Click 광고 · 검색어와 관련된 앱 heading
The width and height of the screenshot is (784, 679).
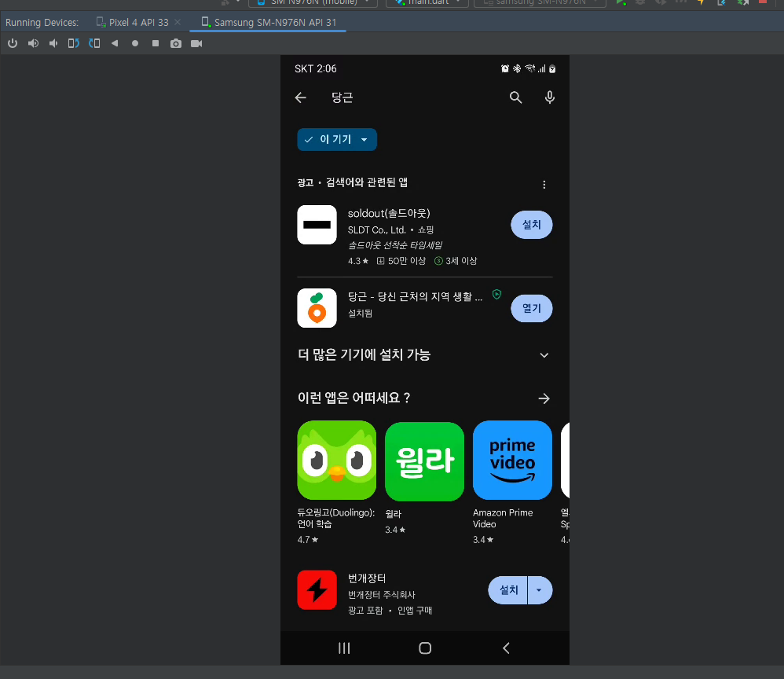(x=353, y=182)
